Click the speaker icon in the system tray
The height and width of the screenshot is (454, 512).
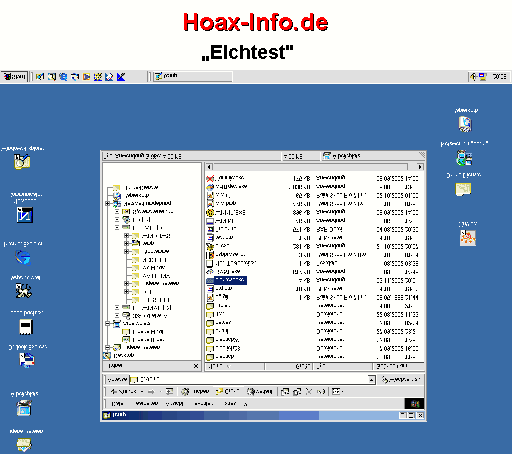473,77
